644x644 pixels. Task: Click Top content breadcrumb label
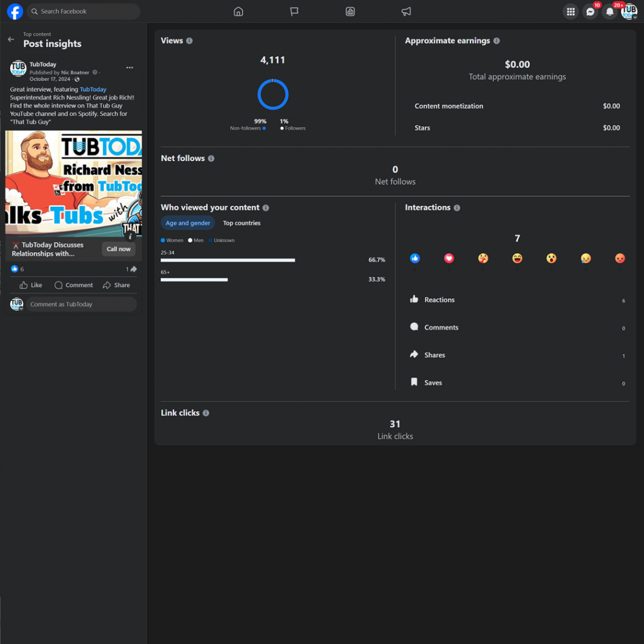coord(37,34)
